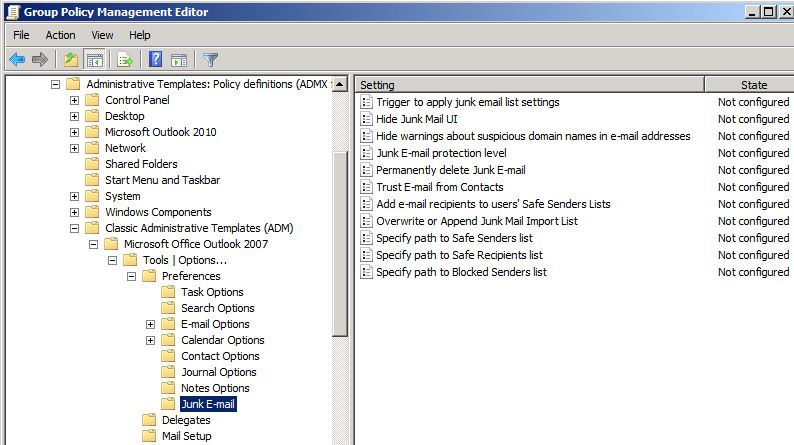Viewport: 794px width, 445px height.
Task: Click policy icon beside Permanently delete Junk E-mail
Action: click(x=366, y=170)
